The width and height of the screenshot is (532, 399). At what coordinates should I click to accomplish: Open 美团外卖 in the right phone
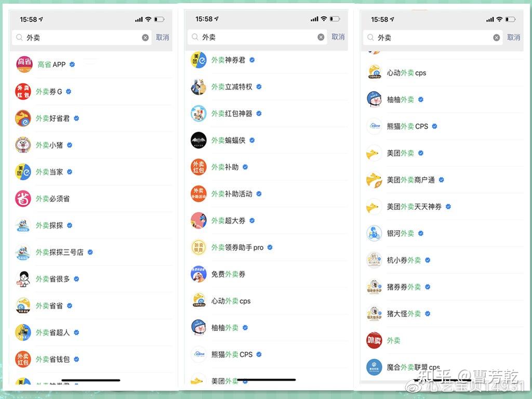pyautogui.click(x=401, y=153)
